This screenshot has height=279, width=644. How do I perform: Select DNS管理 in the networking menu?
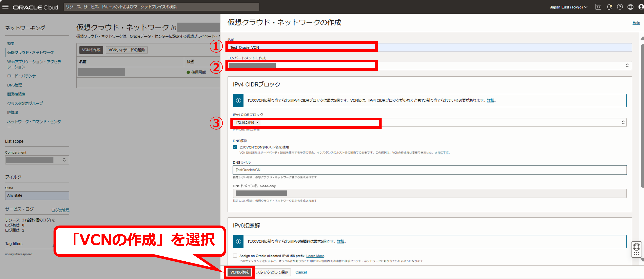point(15,85)
